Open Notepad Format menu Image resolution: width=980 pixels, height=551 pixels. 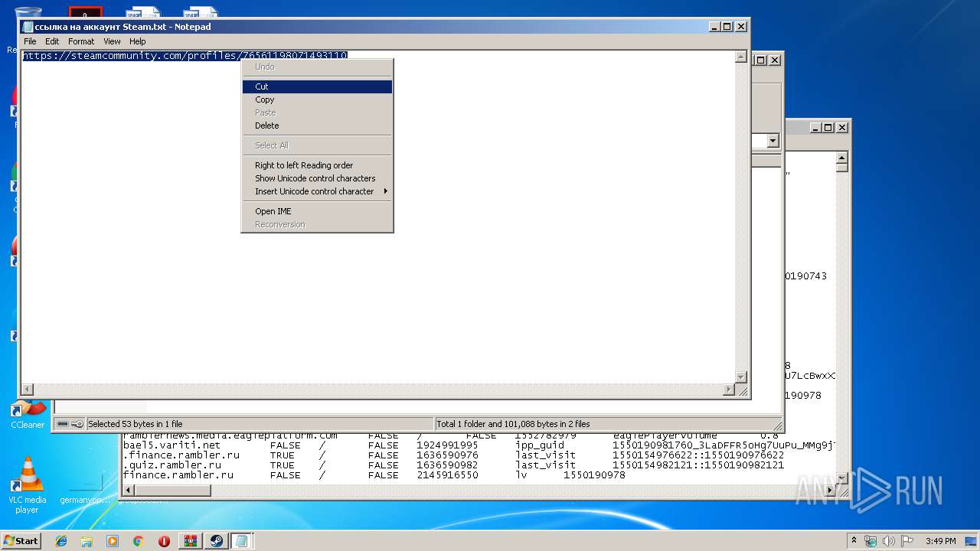(81, 41)
